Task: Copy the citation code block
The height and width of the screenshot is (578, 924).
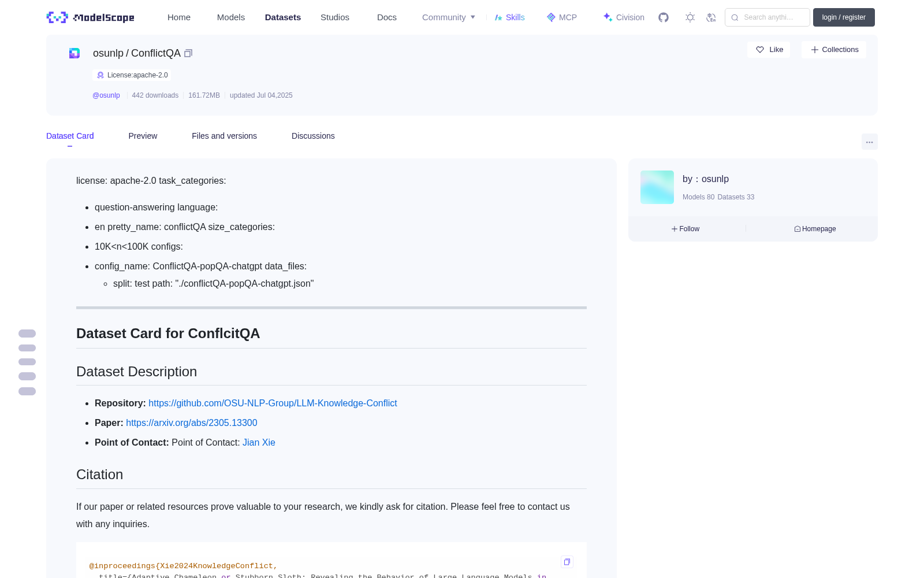Action: 567,562
